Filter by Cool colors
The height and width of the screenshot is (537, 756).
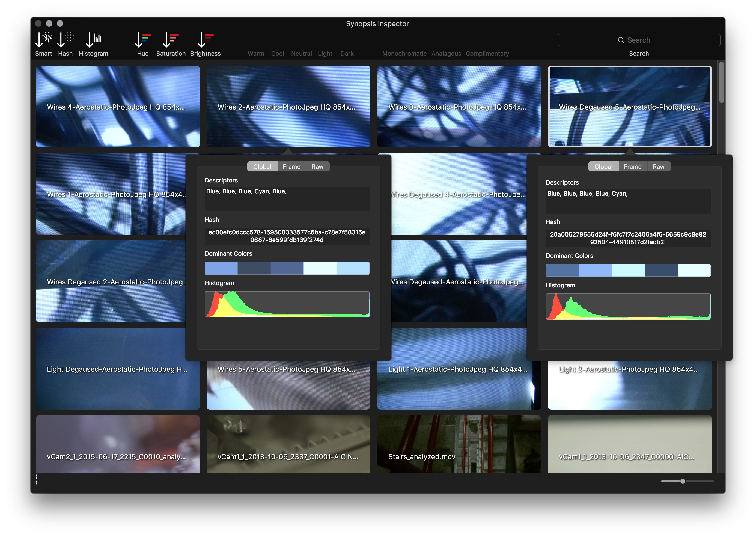coord(278,54)
